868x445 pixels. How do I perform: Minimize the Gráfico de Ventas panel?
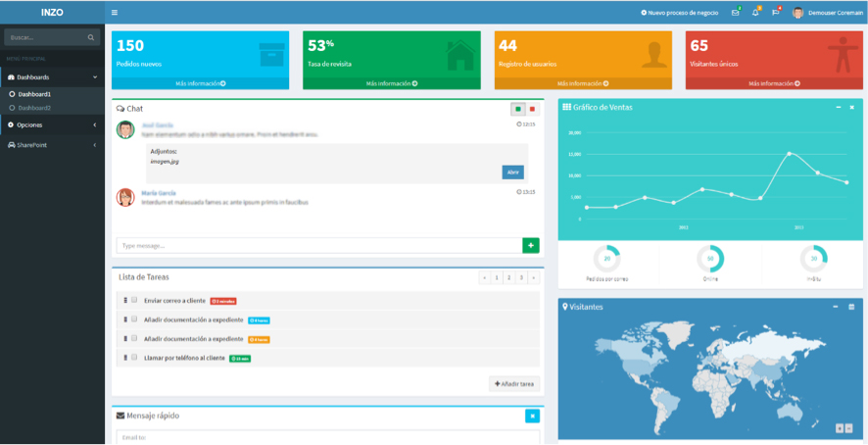point(839,107)
